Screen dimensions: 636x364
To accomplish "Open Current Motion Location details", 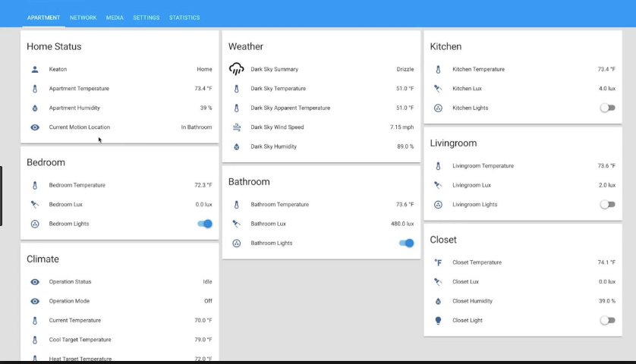I will [x=120, y=127].
